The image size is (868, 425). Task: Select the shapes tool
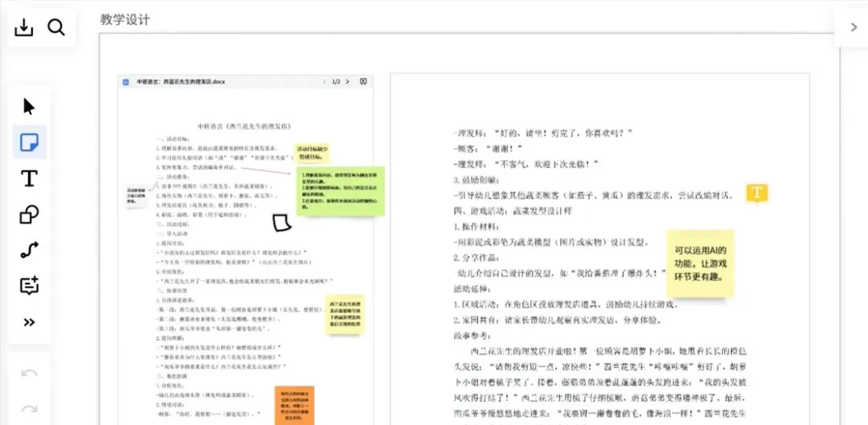30,215
